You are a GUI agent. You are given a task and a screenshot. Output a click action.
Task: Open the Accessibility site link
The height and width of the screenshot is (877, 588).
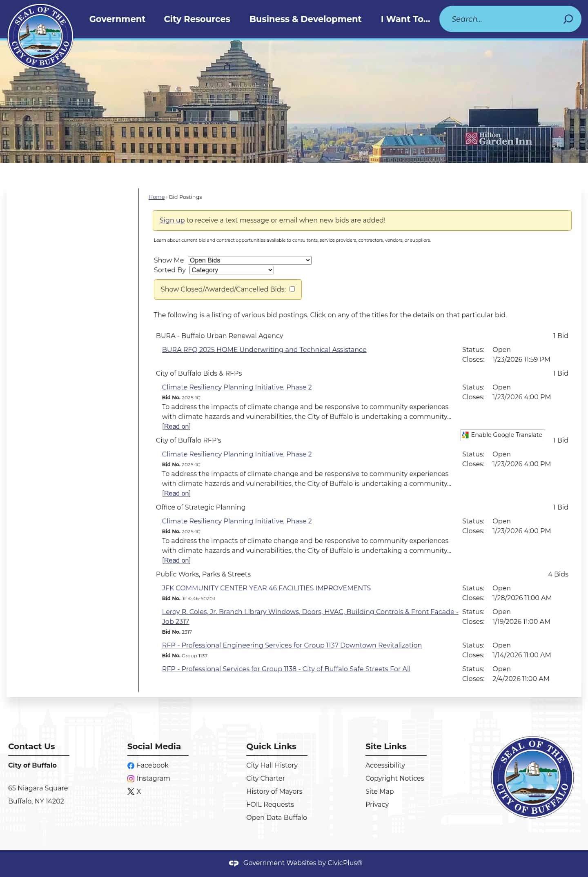pos(385,766)
